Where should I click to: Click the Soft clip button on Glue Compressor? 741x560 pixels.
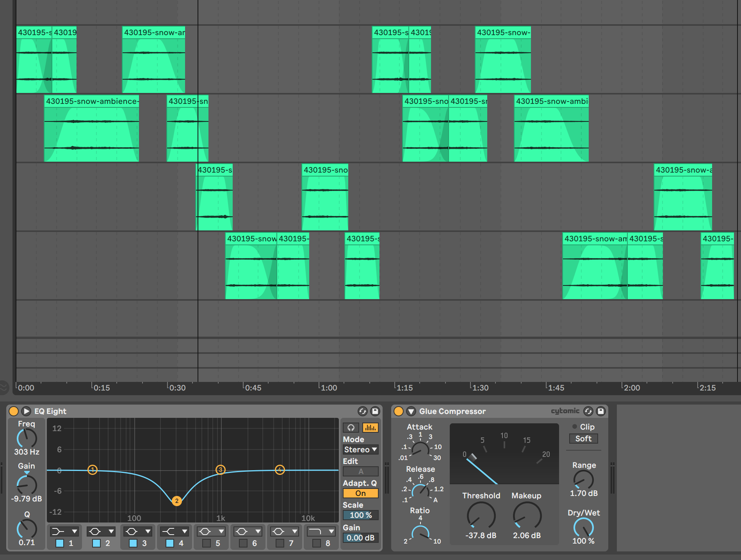pos(583,439)
